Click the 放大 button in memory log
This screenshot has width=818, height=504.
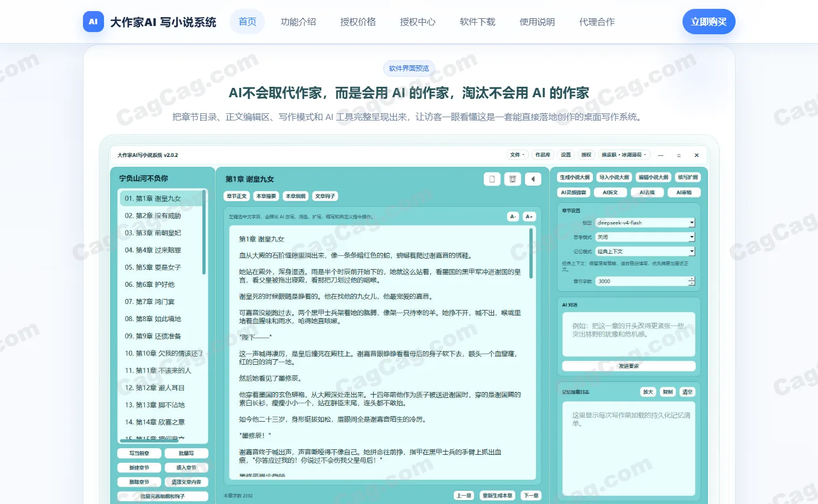click(x=648, y=392)
